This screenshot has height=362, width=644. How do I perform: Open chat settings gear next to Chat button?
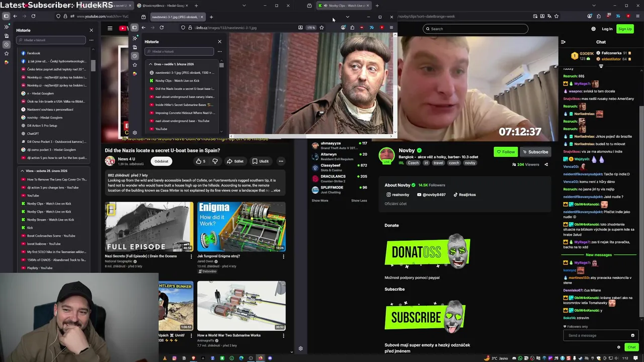pos(619,347)
